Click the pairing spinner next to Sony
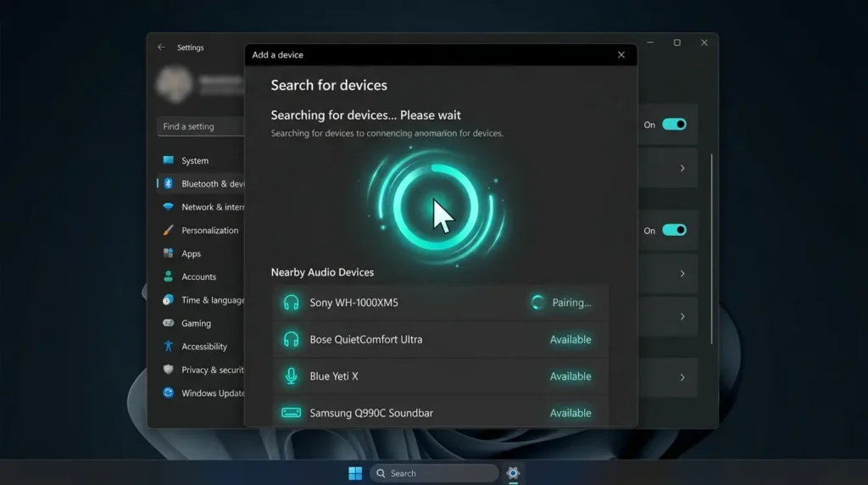Viewport: 868px width, 485px height. [537, 303]
